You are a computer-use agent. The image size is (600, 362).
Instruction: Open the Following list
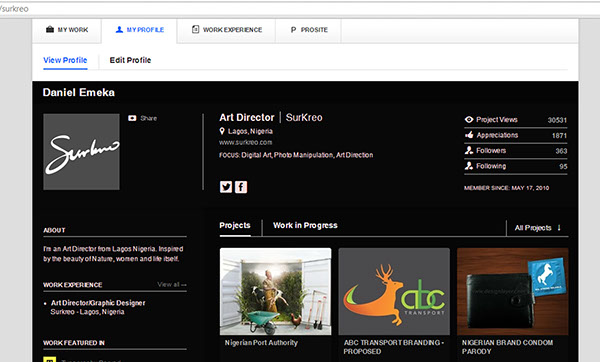[515, 166]
